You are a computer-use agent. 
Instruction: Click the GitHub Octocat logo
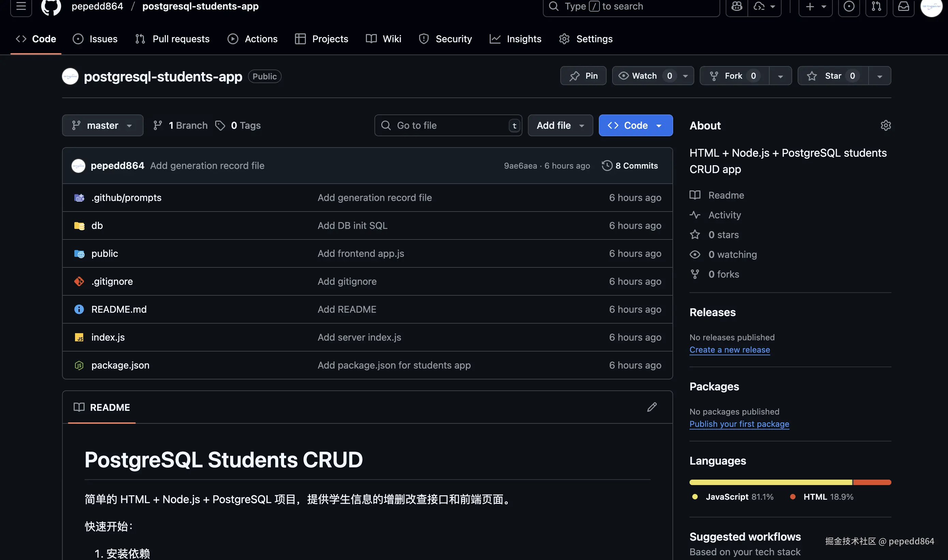(50, 6)
